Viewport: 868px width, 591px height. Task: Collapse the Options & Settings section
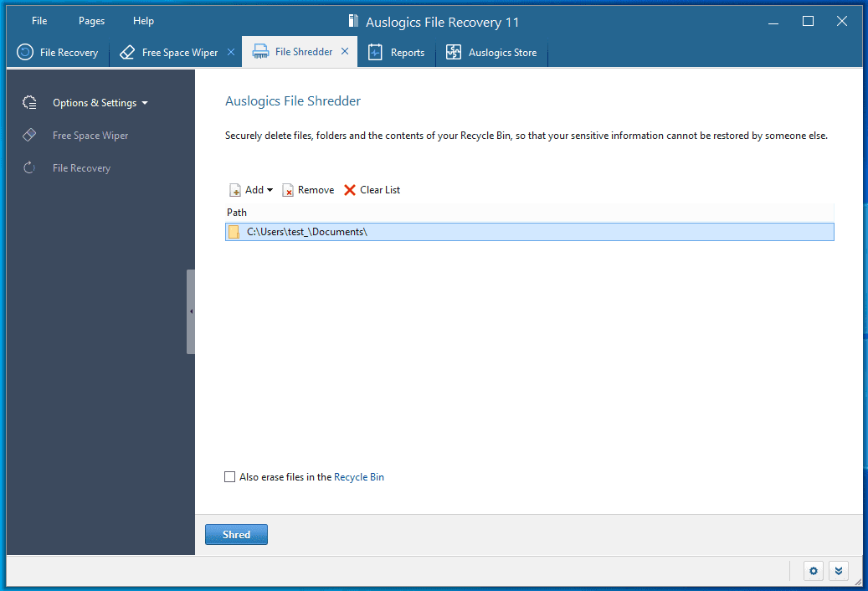(144, 103)
